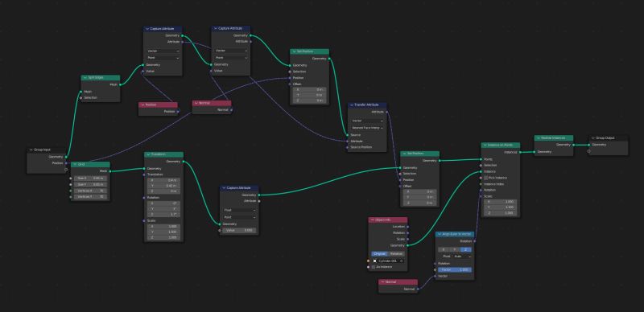This screenshot has width=644, height=312.
Task: Click the empty socket on Group Input node
Action: pyautogui.click(x=66, y=170)
